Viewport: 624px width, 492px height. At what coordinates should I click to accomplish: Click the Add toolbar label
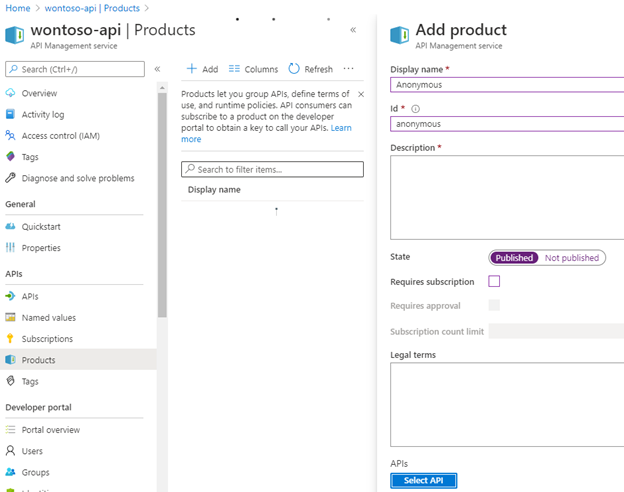point(210,69)
